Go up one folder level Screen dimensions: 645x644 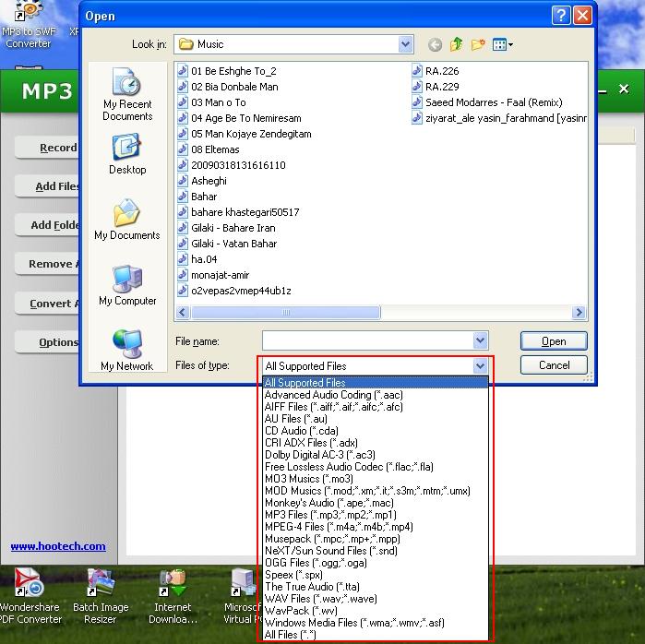pyautogui.click(x=457, y=44)
